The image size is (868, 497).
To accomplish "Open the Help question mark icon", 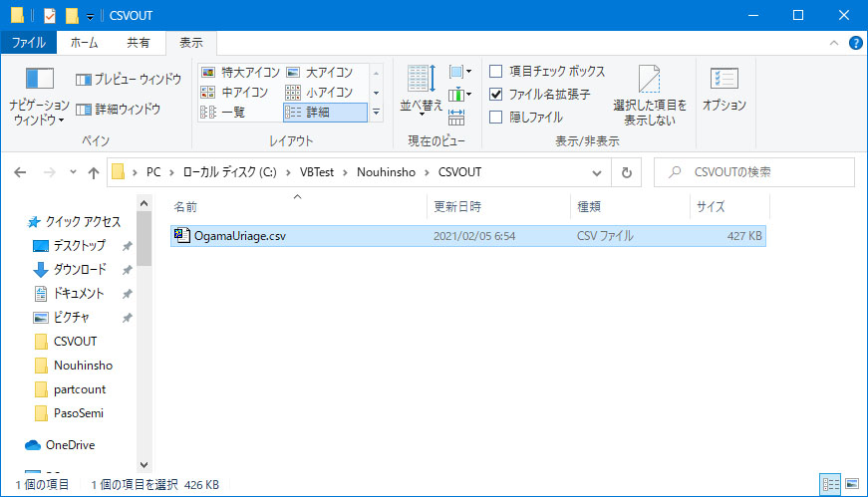I will [854, 43].
